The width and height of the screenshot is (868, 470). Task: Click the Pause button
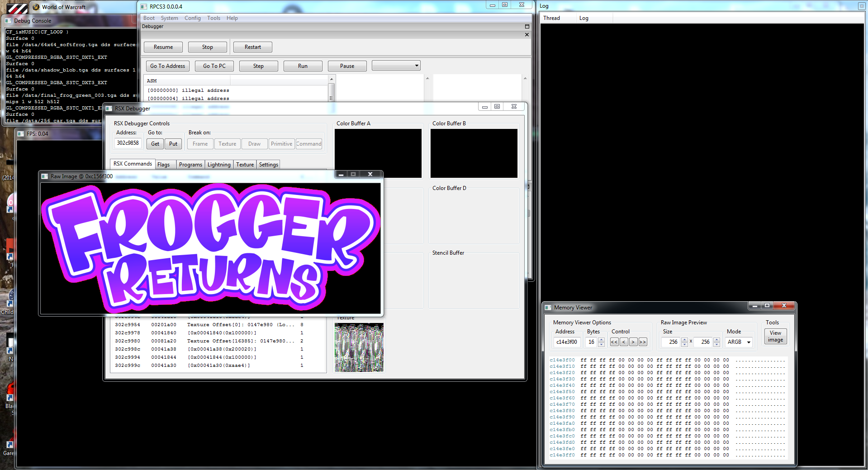(347, 66)
